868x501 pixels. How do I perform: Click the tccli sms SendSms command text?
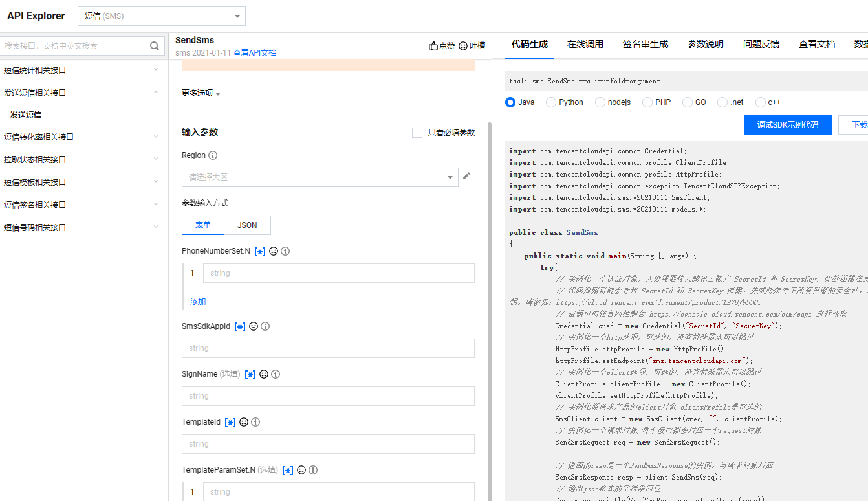(x=585, y=82)
